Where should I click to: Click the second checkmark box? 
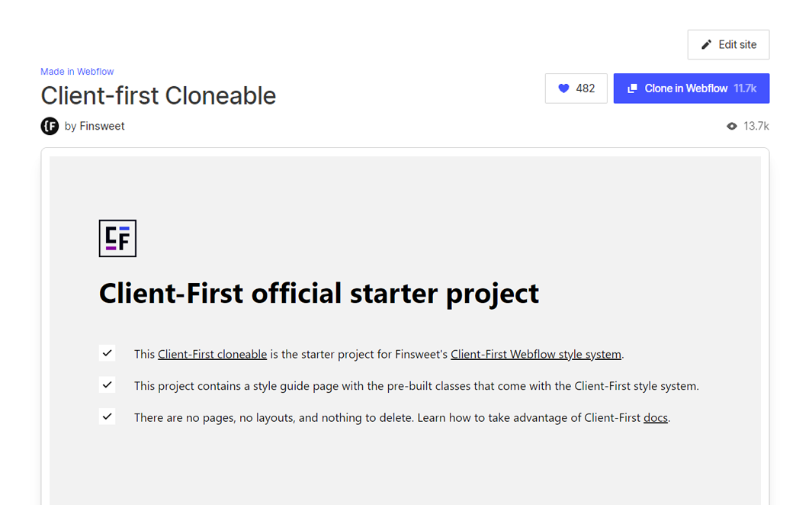click(108, 384)
